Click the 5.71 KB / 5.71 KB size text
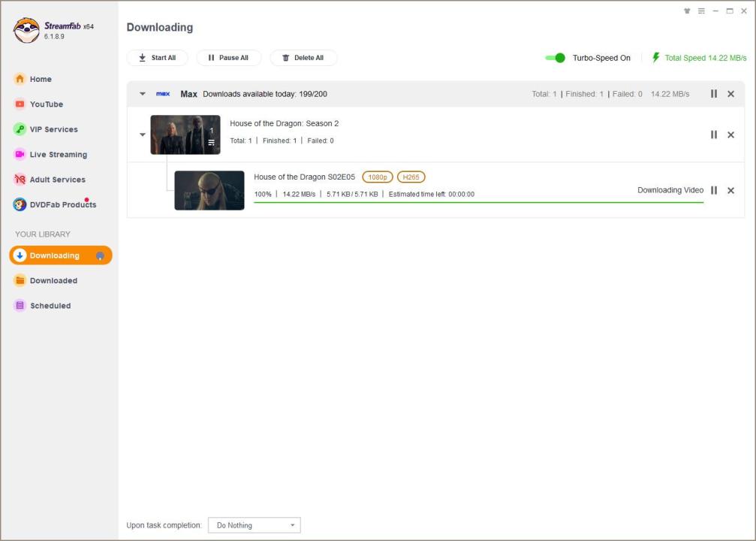The image size is (756, 541). click(352, 194)
